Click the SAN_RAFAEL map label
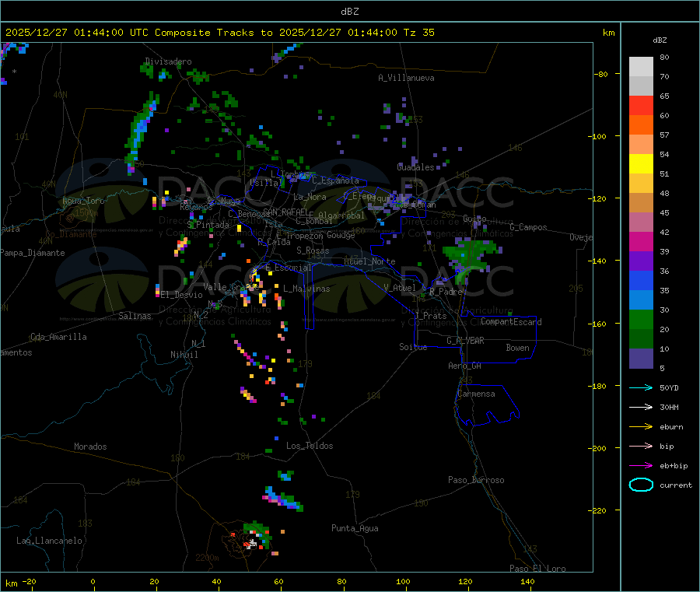700x592 pixels. [x=285, y=212]
